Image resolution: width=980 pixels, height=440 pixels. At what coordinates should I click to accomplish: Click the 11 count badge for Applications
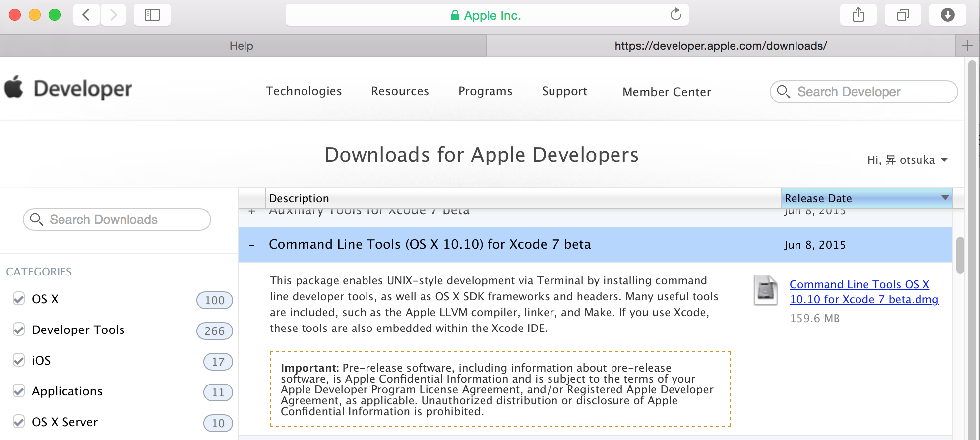[x=218, y=392]
